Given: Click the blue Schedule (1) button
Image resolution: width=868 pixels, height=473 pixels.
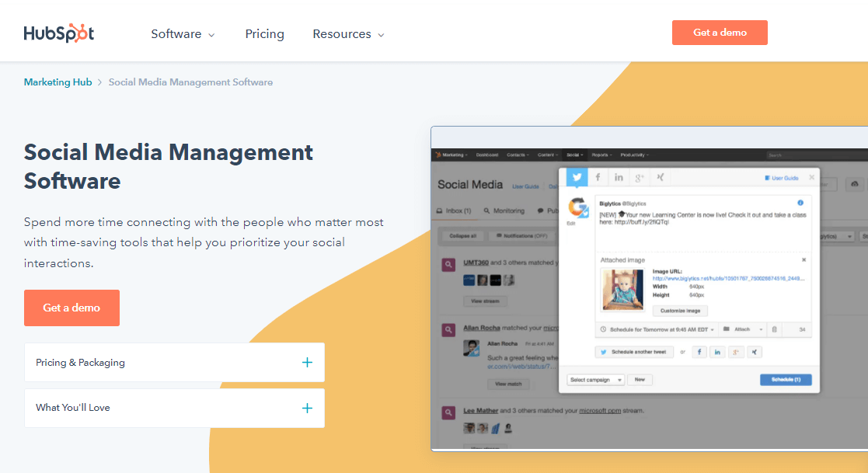Looking at the screenshot, I should tap(785, 380).
